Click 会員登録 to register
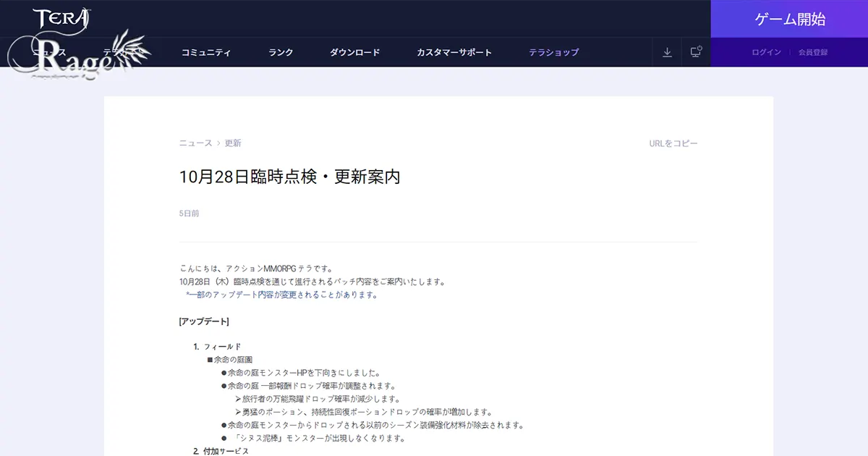 814,52
